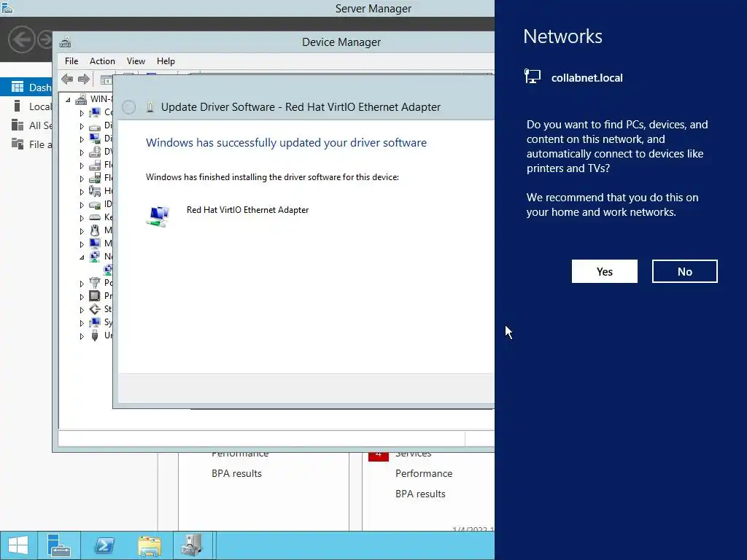The height and width of the screenshot is (560, 747).
Task: Click the Human Interface Devices icon
Action: pos(95,191)
